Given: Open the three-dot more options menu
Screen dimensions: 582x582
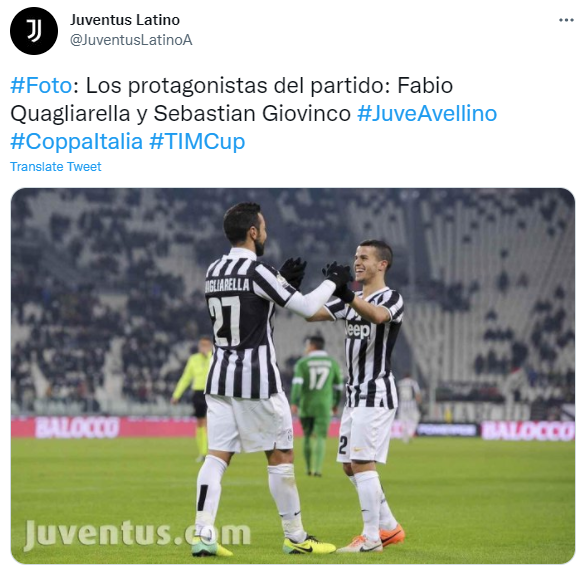Looking at the screenshot, I should click(x=566, y=20).
